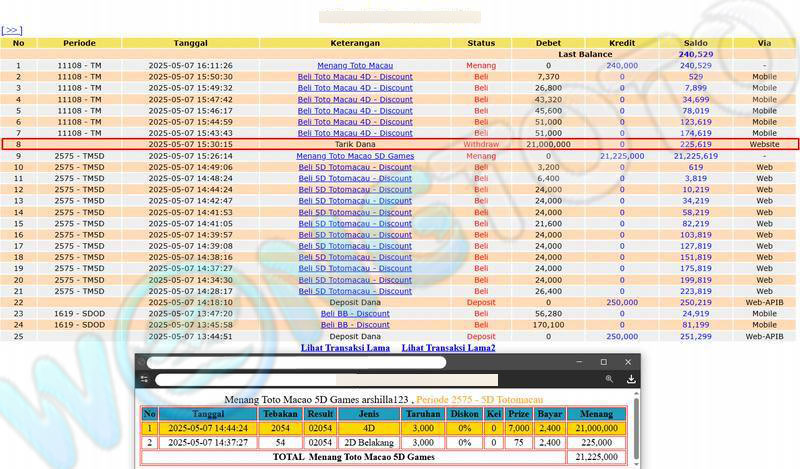Viewport: 800px width, 469px height.
Task: Open Menang Toto Macao 5D Games link
Action: point(355,156)
